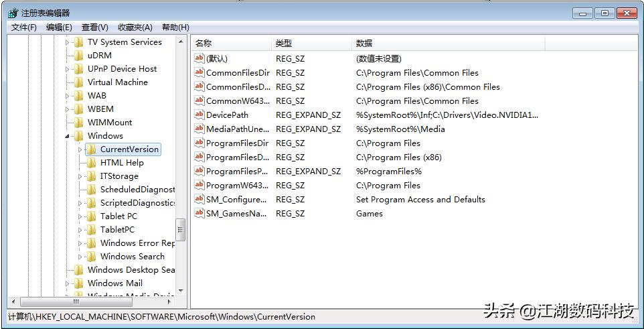This screenshot has width=644, height=329.
Task: Open the 编辑(E) menu
Action: [59, 27]
